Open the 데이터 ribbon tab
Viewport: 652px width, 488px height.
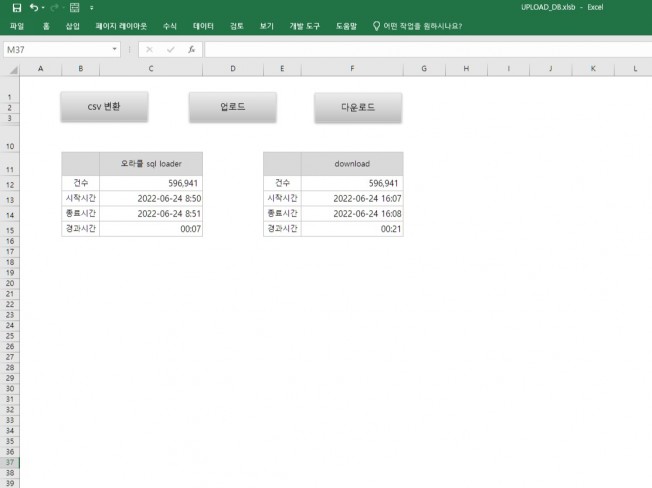tap(203, 26)
